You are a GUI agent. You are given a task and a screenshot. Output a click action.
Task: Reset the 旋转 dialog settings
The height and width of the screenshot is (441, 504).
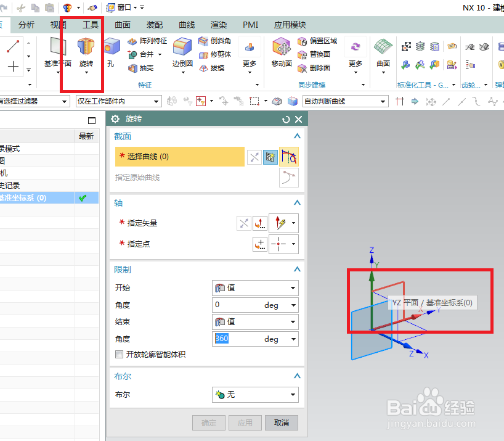click(285, 120)
